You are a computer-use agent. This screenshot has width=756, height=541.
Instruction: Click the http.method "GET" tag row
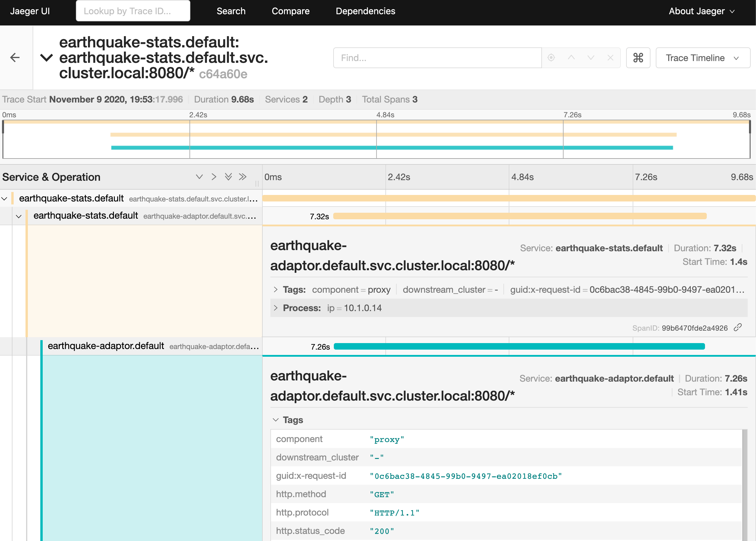point(506,494)
